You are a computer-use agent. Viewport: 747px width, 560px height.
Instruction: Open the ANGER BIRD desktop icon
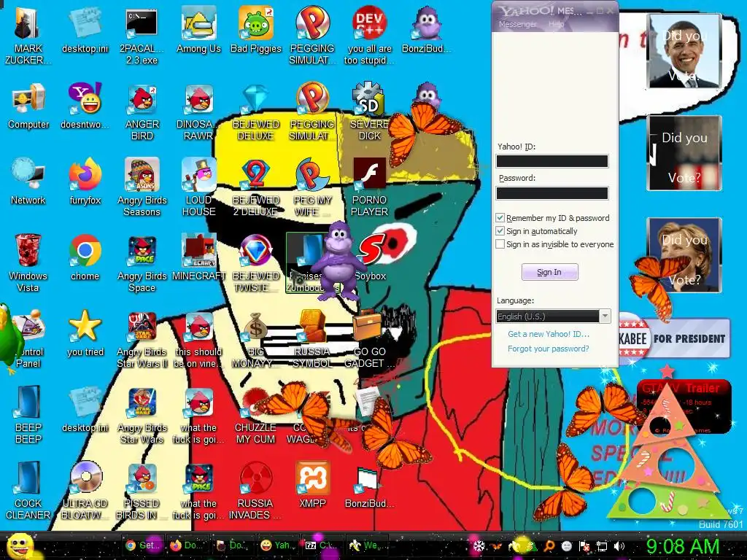pyautogui.click(x=142, y=112)
